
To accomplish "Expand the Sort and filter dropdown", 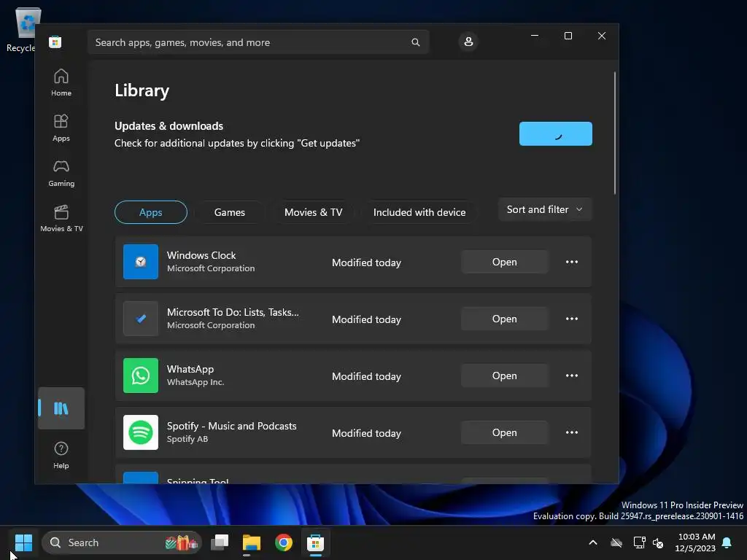I will [x=544, y=209].
